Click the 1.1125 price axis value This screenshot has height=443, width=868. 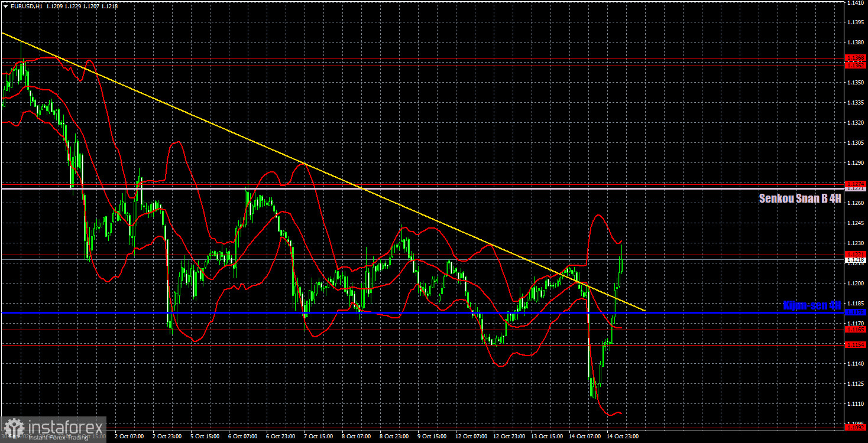coord(856,385)
